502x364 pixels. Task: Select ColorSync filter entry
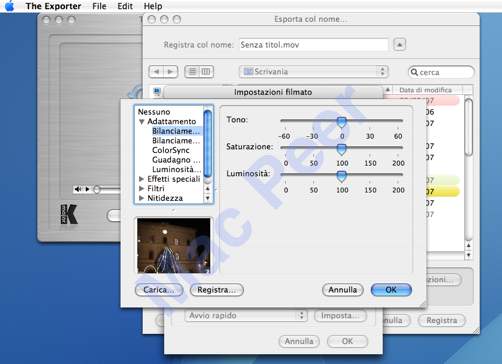pos(171,150)
